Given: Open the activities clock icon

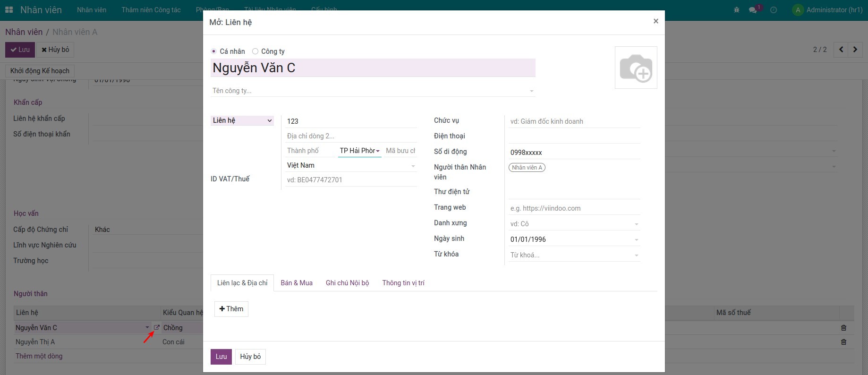Looking at the screenshot, I should [x=774, y=10].
